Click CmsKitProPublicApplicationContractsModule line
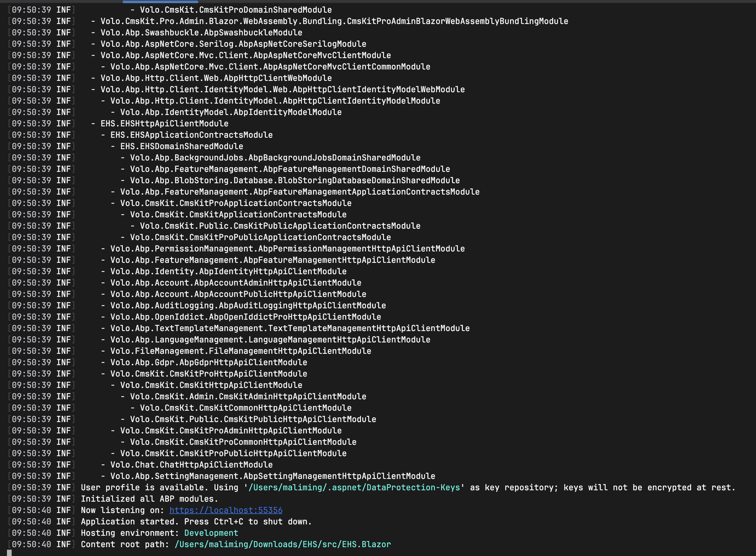Viewport: 756px width, 556px height. [x=261, y=237]
